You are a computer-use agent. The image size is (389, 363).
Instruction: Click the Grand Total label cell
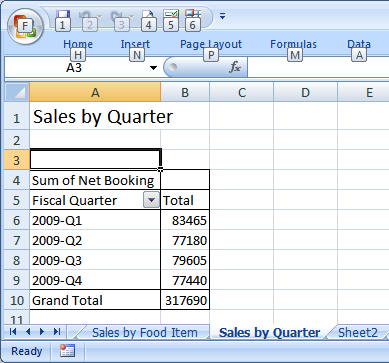(x=95, y=300)
